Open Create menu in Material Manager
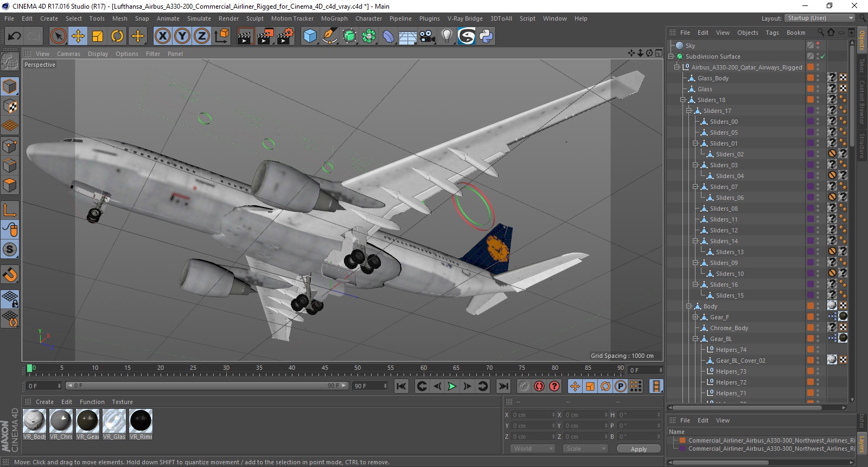 (x=44, y=402)
